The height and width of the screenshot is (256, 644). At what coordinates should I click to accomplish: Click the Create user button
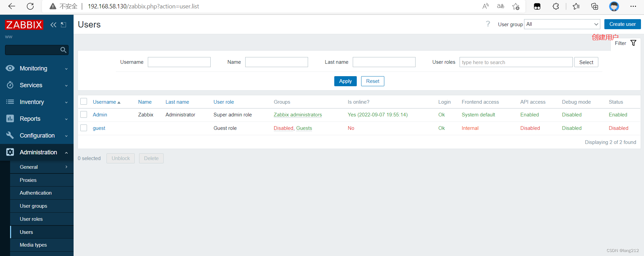[x=622, y=24]
